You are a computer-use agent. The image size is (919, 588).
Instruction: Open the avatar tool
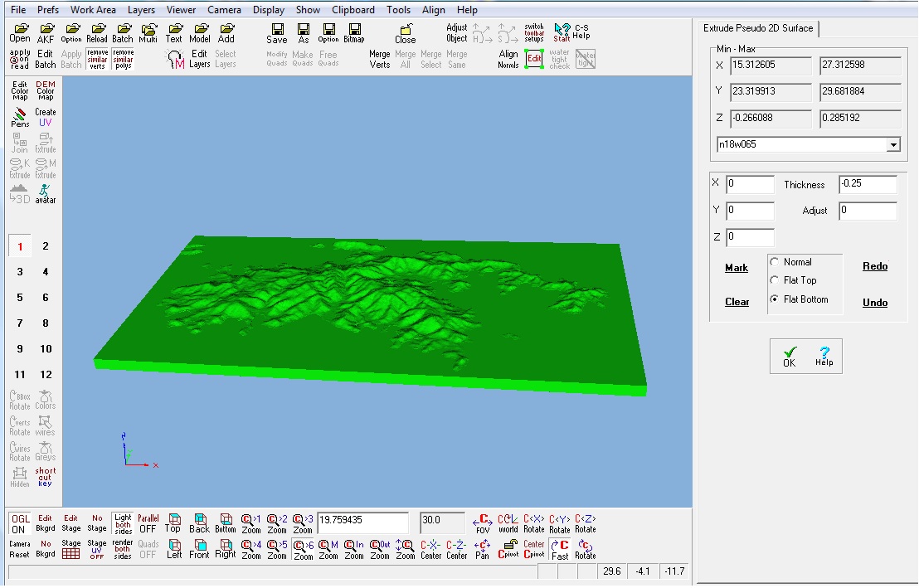[46, 193]
